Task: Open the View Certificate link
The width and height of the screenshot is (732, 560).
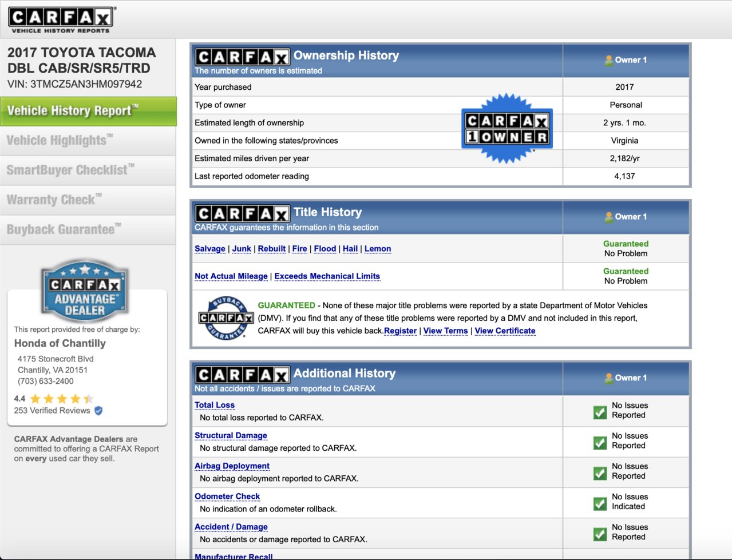Action: click(505, 331)
